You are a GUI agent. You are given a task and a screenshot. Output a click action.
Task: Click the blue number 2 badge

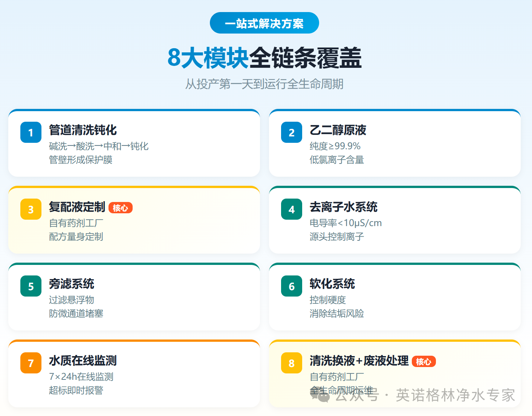[x=292, y=132]
